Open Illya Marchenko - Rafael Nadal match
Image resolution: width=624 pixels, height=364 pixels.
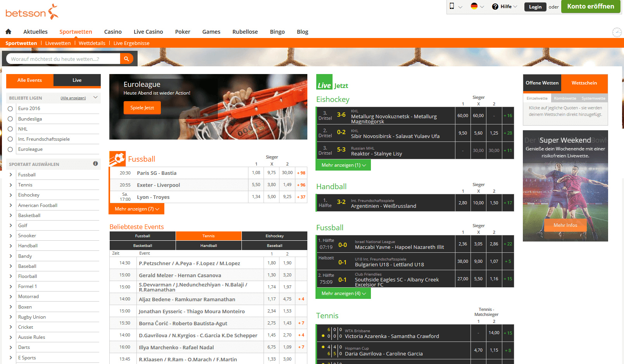pos(176,348)
